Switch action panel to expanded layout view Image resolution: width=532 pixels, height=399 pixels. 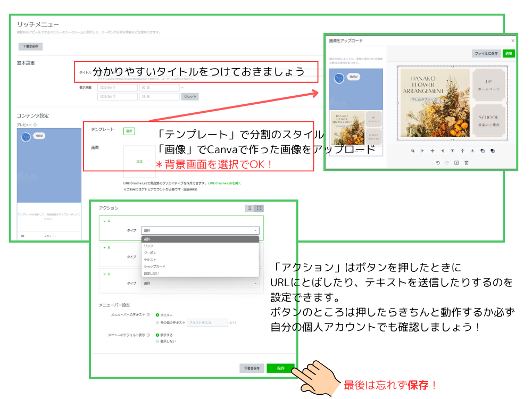pos(258,208)
